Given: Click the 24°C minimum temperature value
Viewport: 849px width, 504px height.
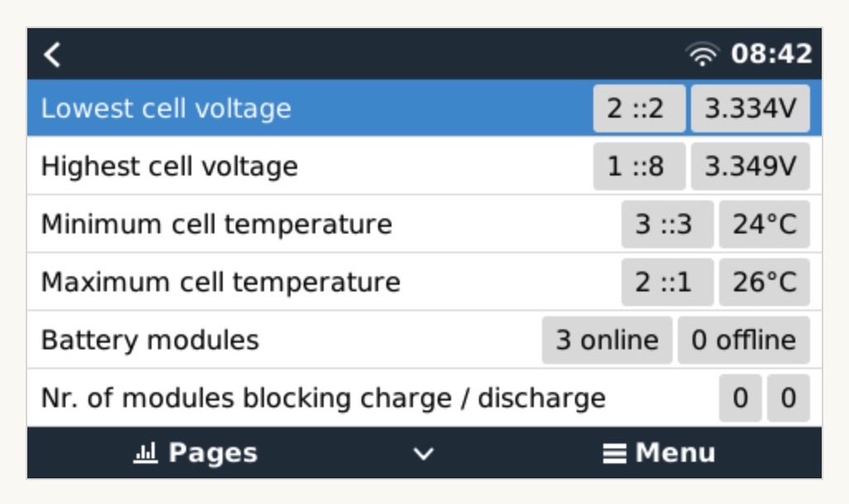Looking at the screenshot, I should [x=764, y=224].
